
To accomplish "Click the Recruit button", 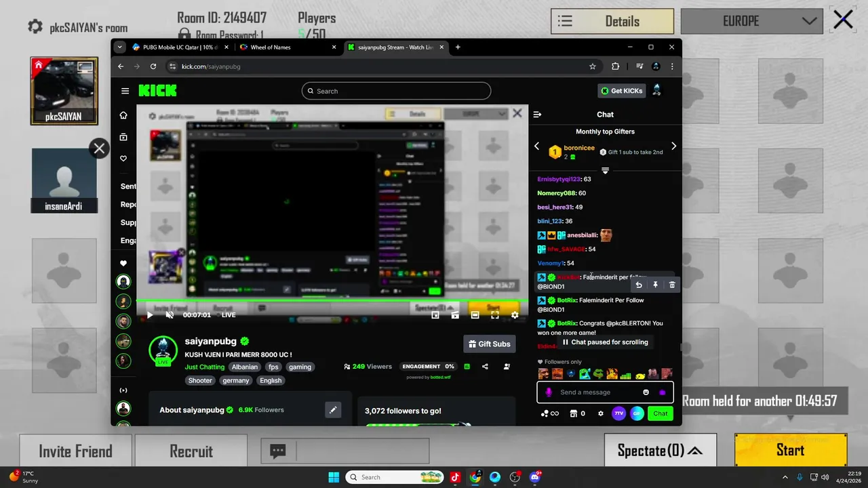I will tap(191, 451).
